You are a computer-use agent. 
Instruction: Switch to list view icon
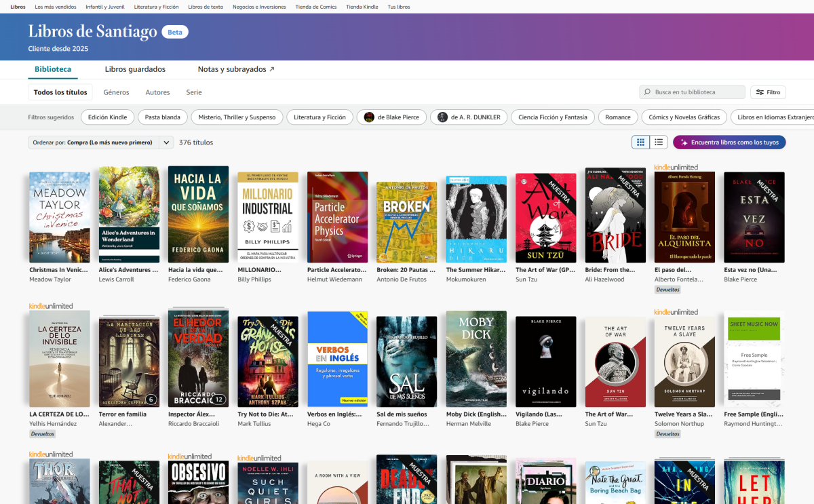[659, 142]
